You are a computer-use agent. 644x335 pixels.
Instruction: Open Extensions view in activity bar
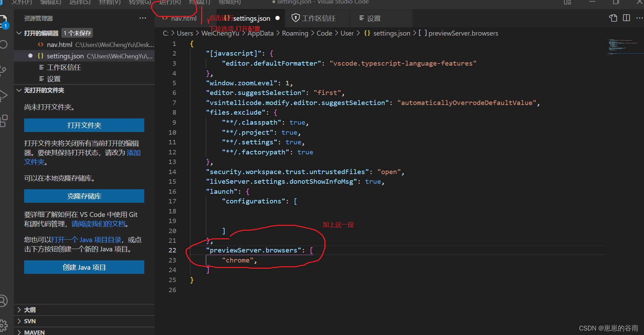click(3, 121)
